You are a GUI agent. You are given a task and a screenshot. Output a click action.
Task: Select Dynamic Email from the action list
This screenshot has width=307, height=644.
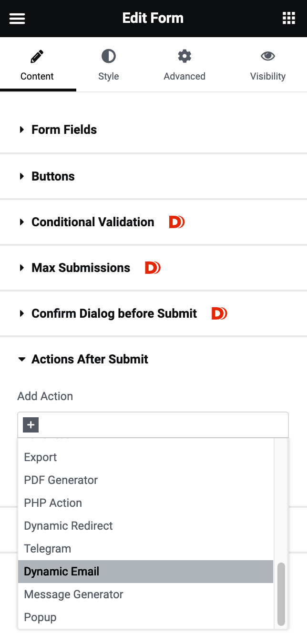point(61,571)
